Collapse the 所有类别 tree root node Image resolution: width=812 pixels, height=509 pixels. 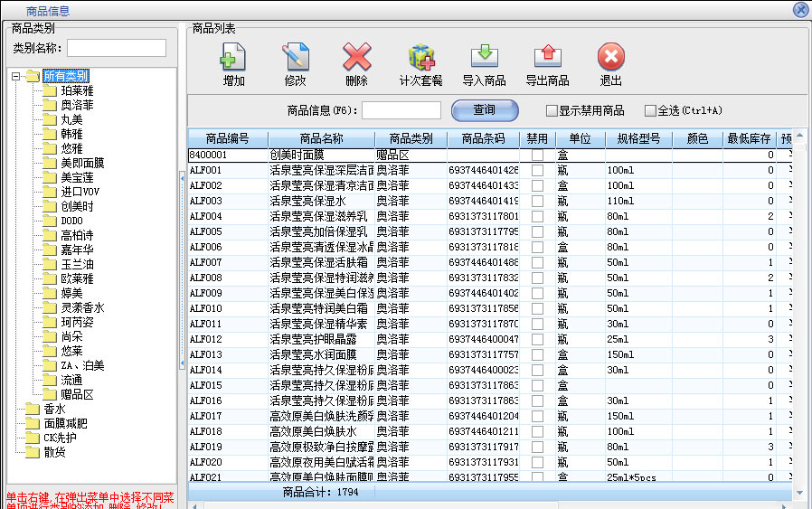coord(17,76)
